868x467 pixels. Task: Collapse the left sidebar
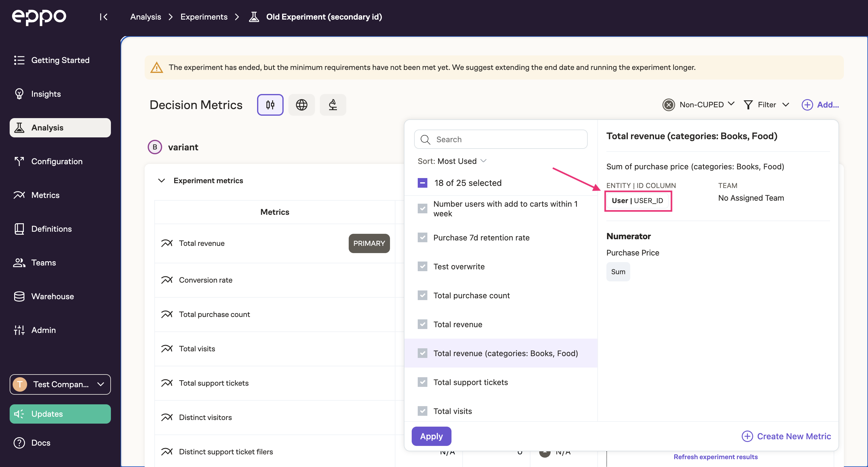point(103,17)
